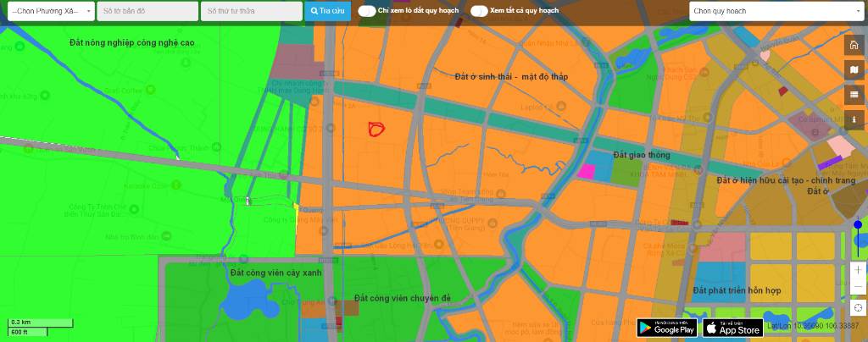
Task: Click the locate-me crosshair button
Action: click(858, 308)
